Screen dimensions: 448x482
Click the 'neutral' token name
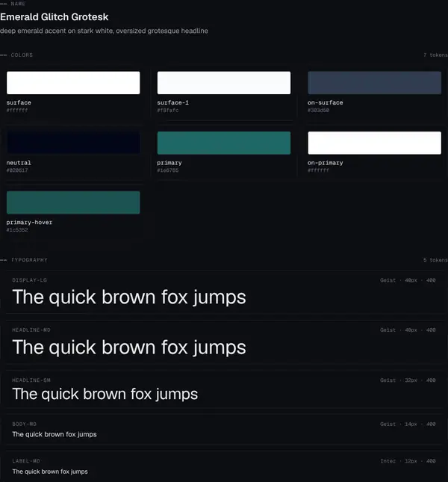tap(19, 163)
